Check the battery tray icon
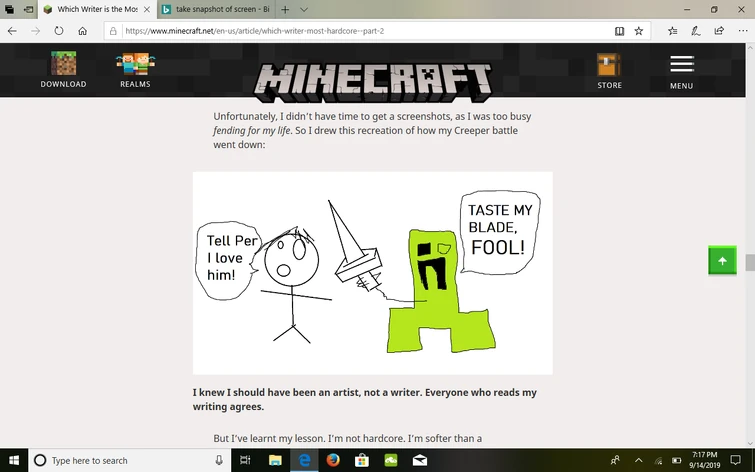 677,460
